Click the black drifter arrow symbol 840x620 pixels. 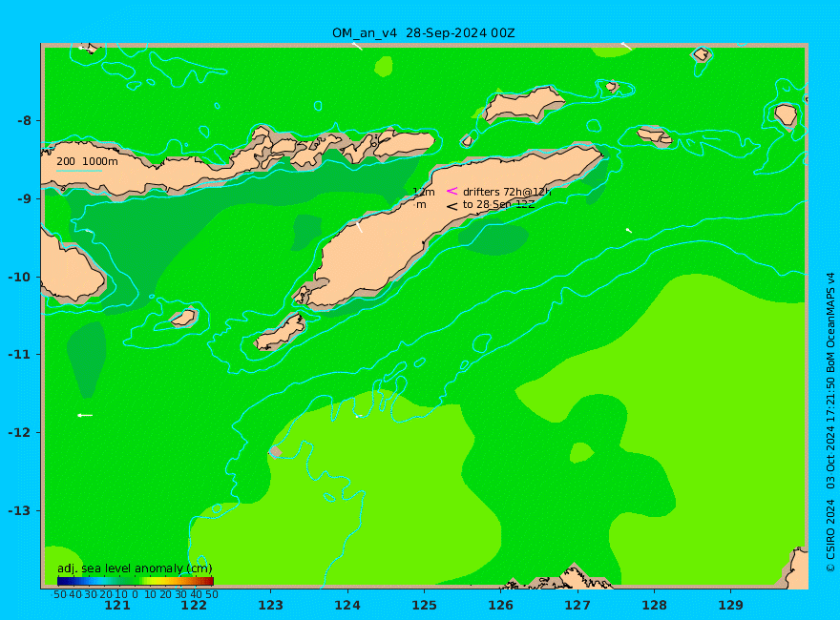(452, 206)
